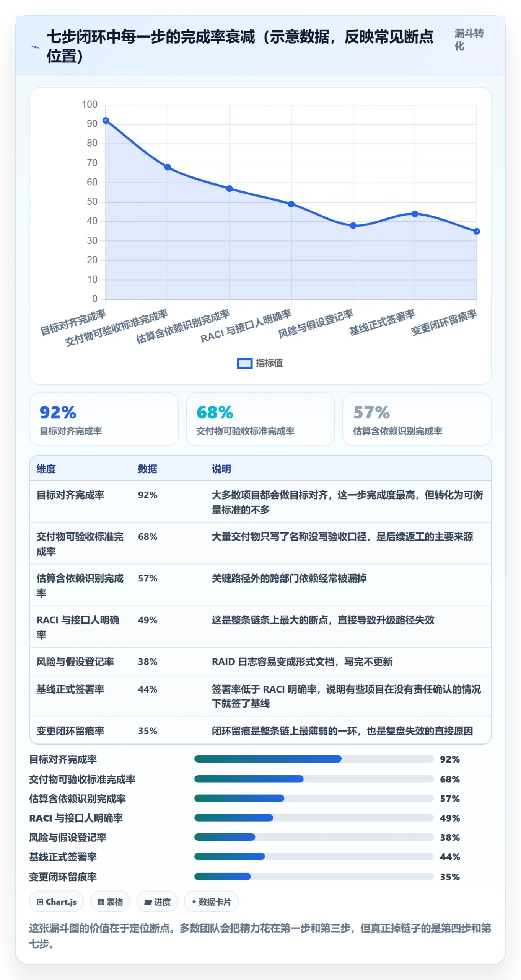The height and width of the screenshot is (980, 521).
Task: Toggle the 指标值 legend swatch
Action: pos(244,363)
